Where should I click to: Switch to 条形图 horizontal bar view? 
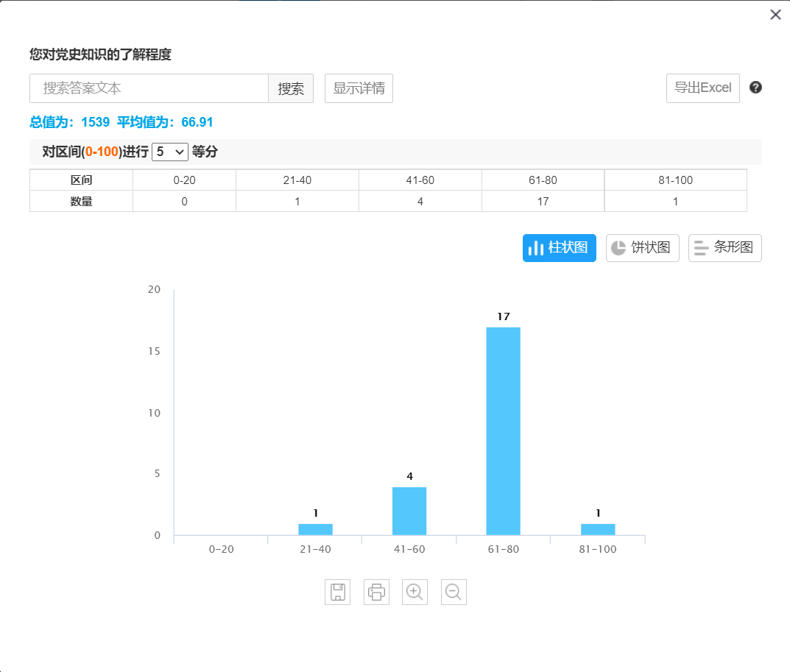click(724, 248)
